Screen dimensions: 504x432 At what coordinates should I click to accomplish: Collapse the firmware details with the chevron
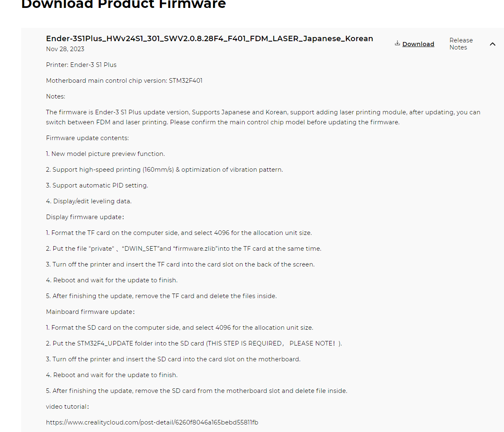coord(492,44)
